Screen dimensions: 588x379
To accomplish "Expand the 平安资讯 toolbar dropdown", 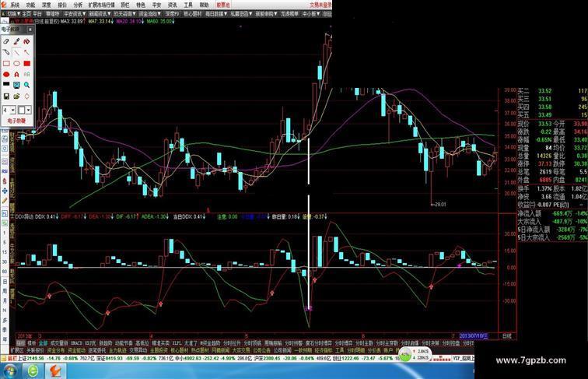I will pos(75,13).
